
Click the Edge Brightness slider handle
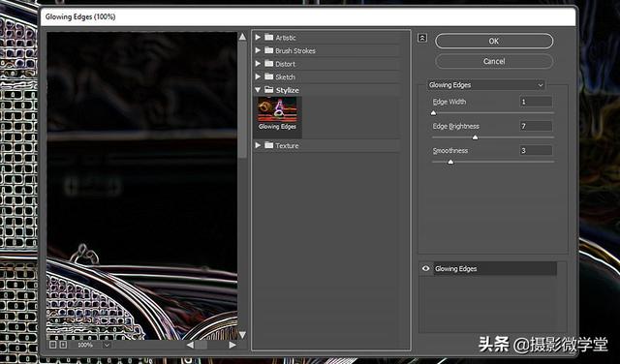coord(476,137)
